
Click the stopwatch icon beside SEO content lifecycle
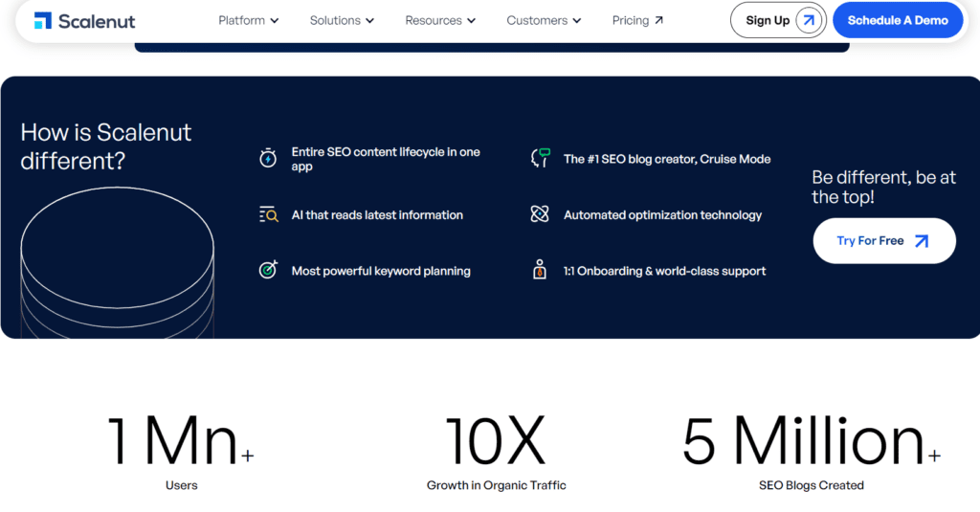coord(268,159)
